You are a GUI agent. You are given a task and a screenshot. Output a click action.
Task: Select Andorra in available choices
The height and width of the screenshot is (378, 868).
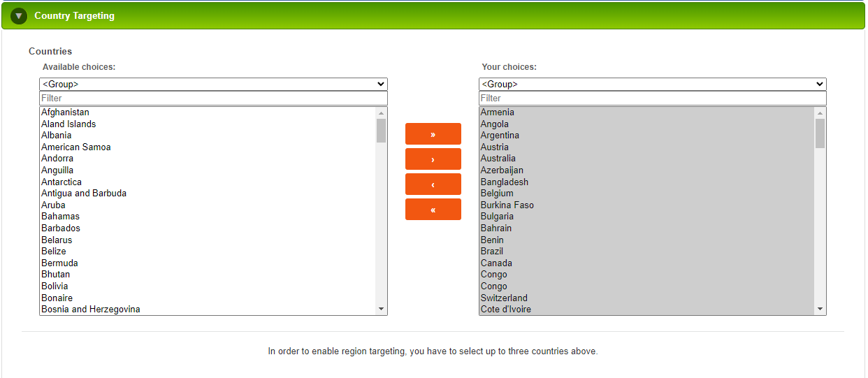208,159
